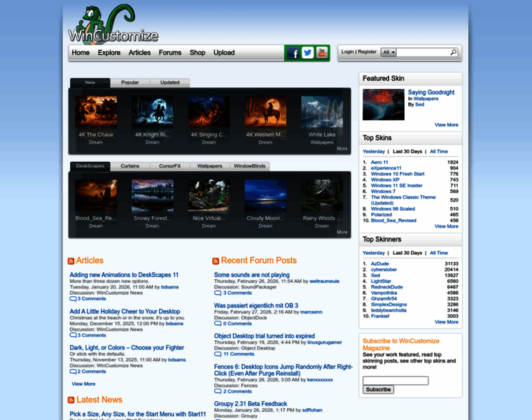Switch to the CursorFX tab
This screenshot has width=532, height=420.
[x=169, y=166]
